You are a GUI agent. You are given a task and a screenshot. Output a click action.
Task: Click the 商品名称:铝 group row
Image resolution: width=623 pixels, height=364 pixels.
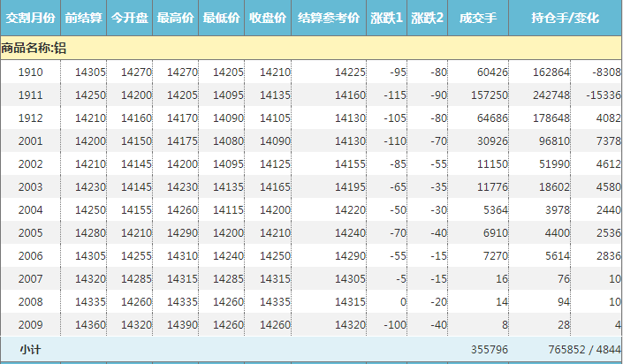34,49
